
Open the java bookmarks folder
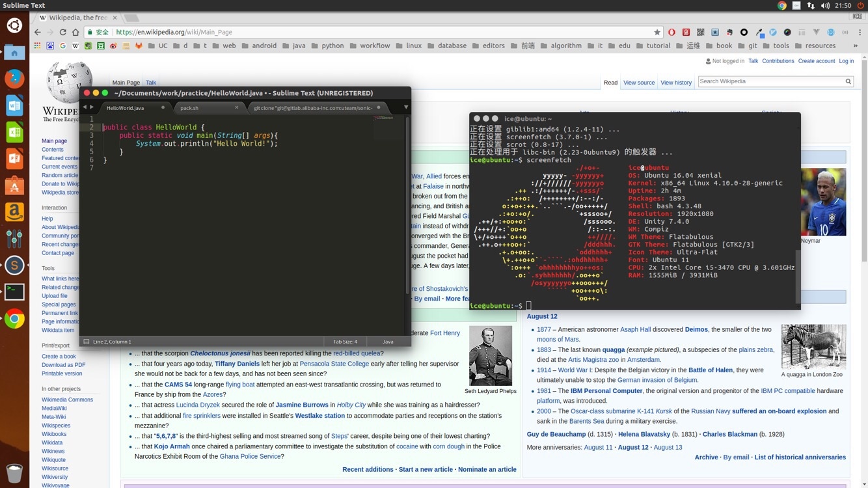[293, 46]
